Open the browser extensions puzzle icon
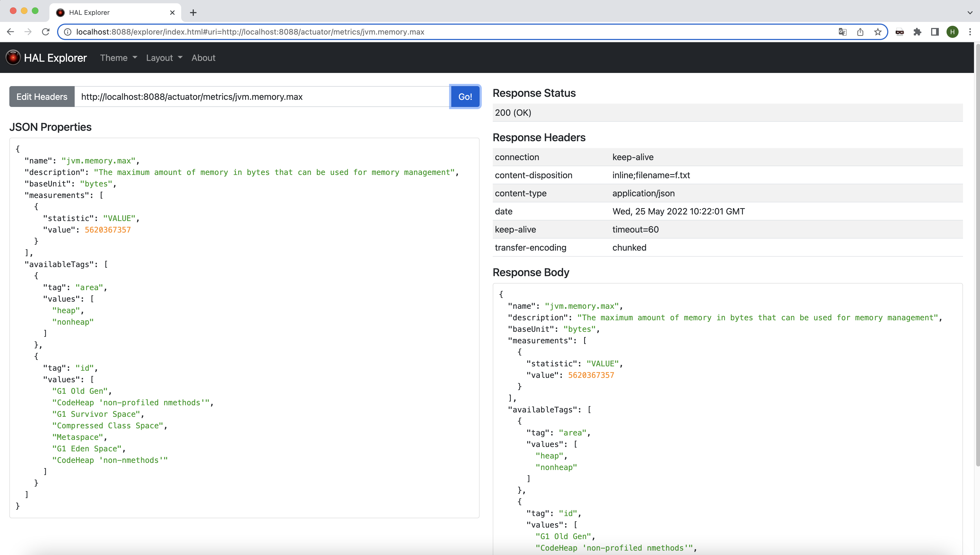This screenshot has height=555, width=980. pyautogui.click(x=917, y=32)
